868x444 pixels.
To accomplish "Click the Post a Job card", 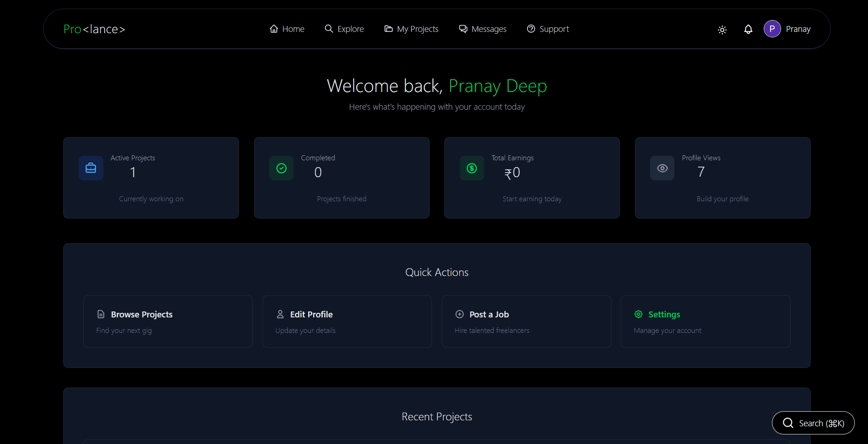I will point(526,322).
